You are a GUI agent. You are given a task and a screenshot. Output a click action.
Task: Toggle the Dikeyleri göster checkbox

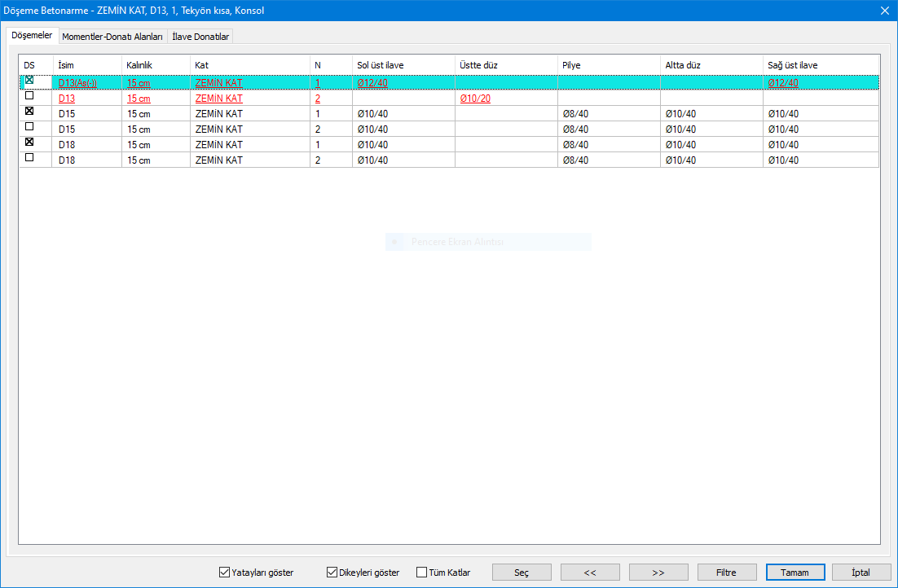[x=332, y=573]
